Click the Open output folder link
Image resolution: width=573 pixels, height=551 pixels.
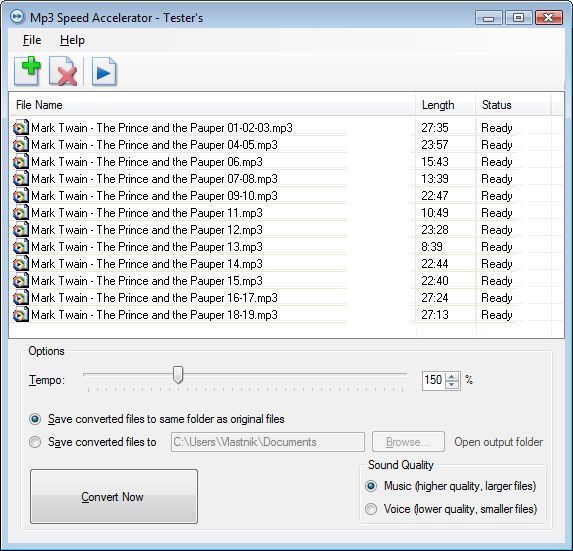pos(498,442)
